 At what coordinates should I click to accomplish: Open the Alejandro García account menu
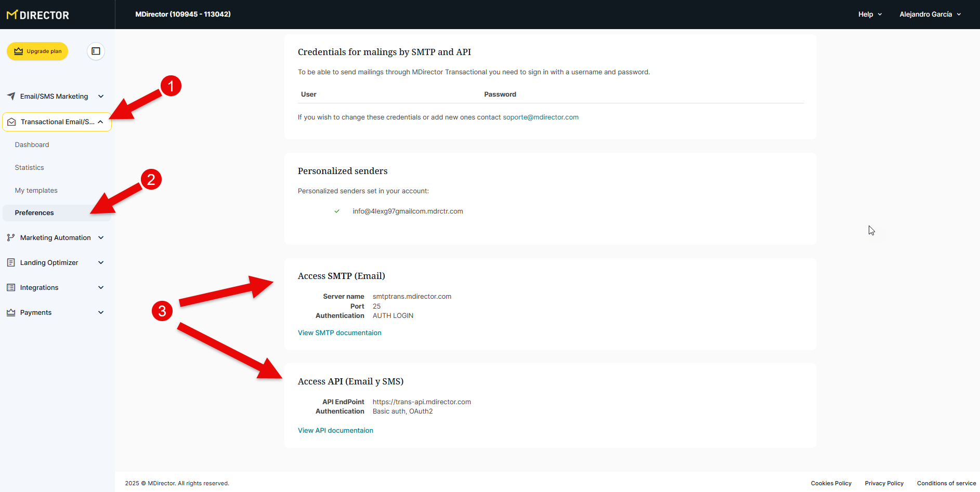pyautogui.click(x=930, y=15)
